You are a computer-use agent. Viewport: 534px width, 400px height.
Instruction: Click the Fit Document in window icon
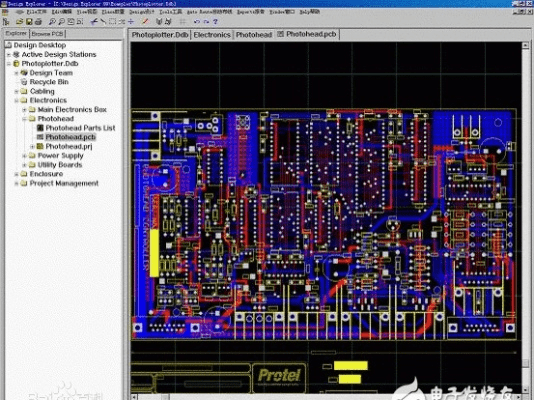coord(70,21)
